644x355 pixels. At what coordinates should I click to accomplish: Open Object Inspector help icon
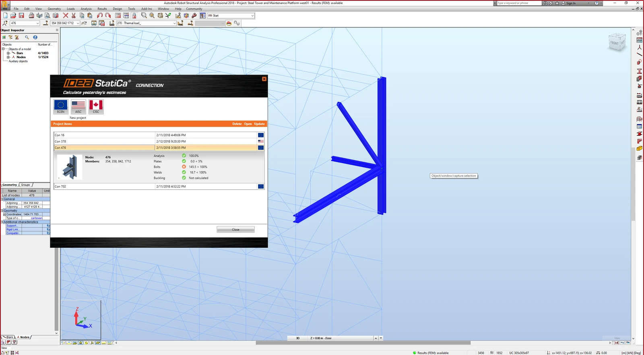[x=35, y=37]
